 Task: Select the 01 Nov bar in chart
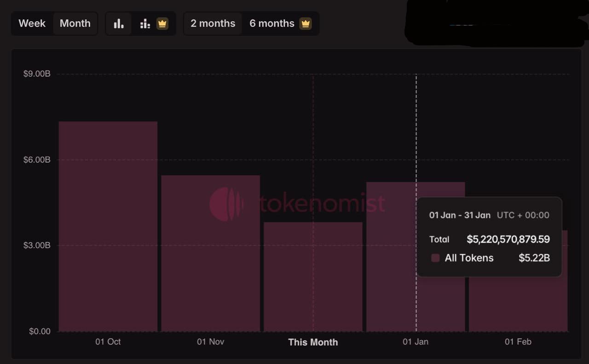(x=210, y=253)
